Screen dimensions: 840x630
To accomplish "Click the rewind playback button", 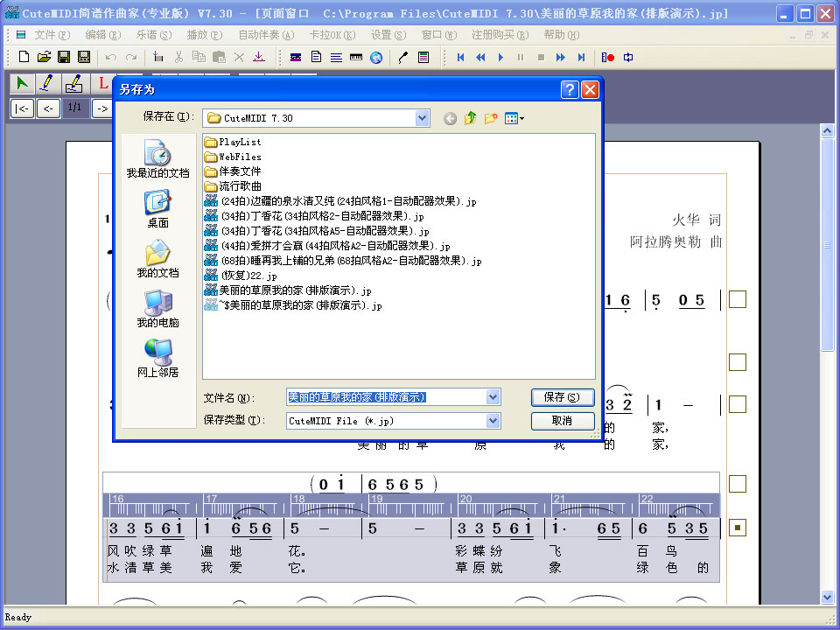I will click(x=480, y=58).
